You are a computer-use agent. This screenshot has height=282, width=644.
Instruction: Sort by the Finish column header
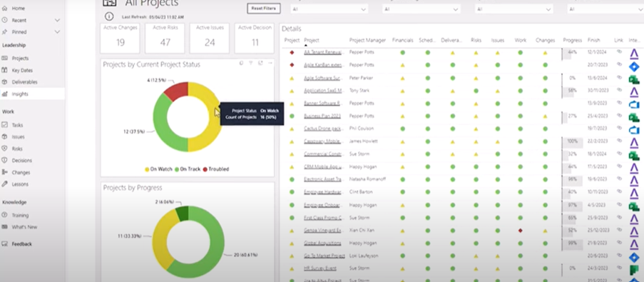[593, 40]
